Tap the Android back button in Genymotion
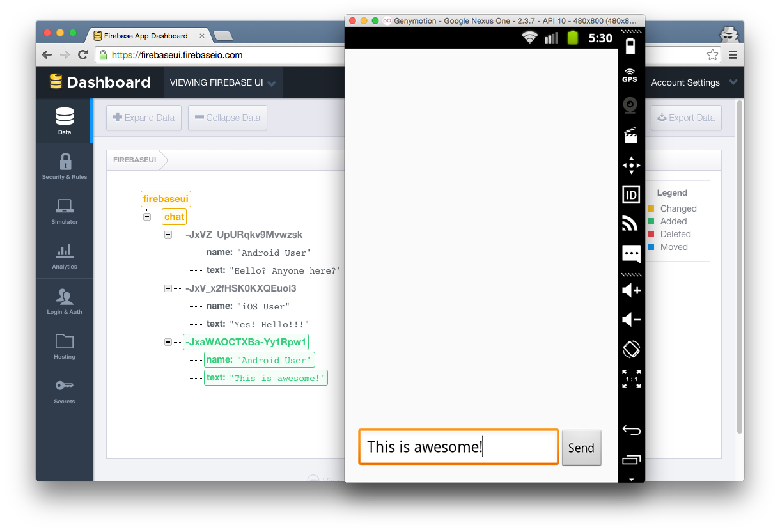This screenshot has height=532, width=780. [631, 430]
